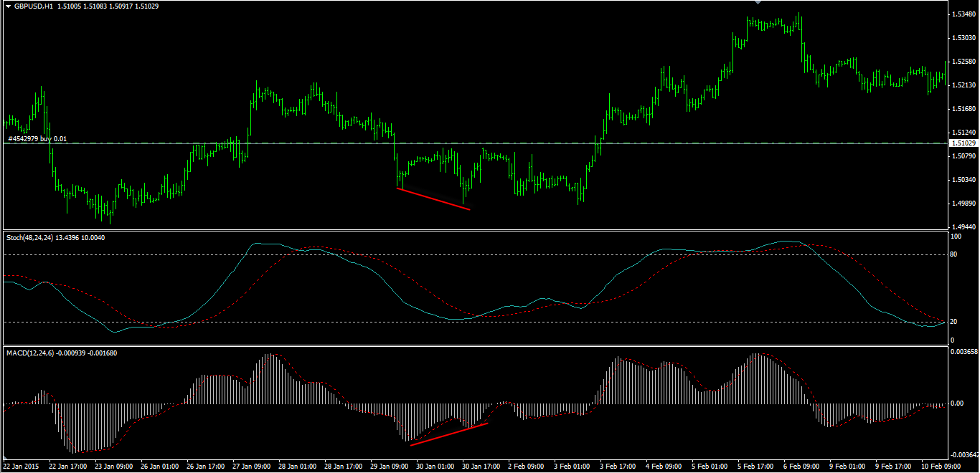Click the 20 level label on Stochastic scale

(955, 322)
